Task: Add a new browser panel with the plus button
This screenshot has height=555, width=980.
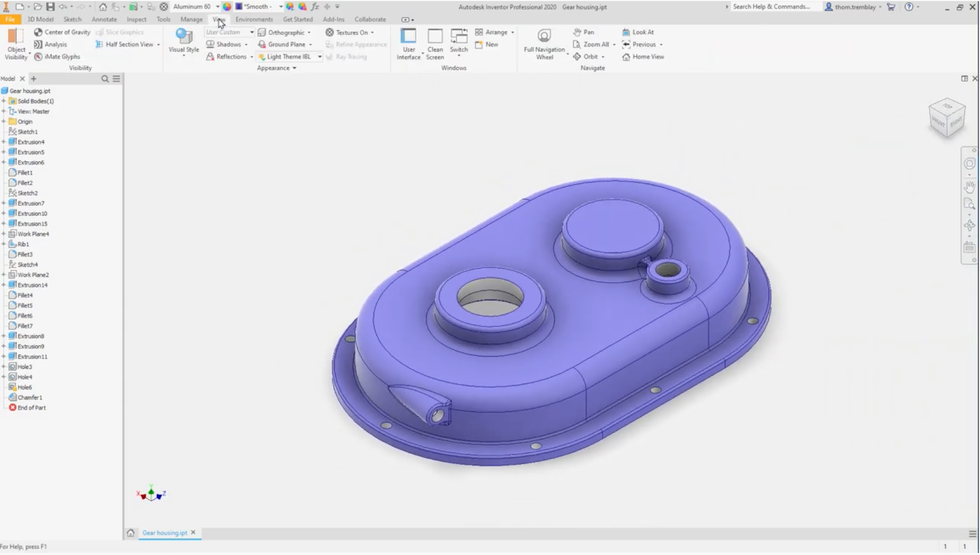Action: click(33, 79)
